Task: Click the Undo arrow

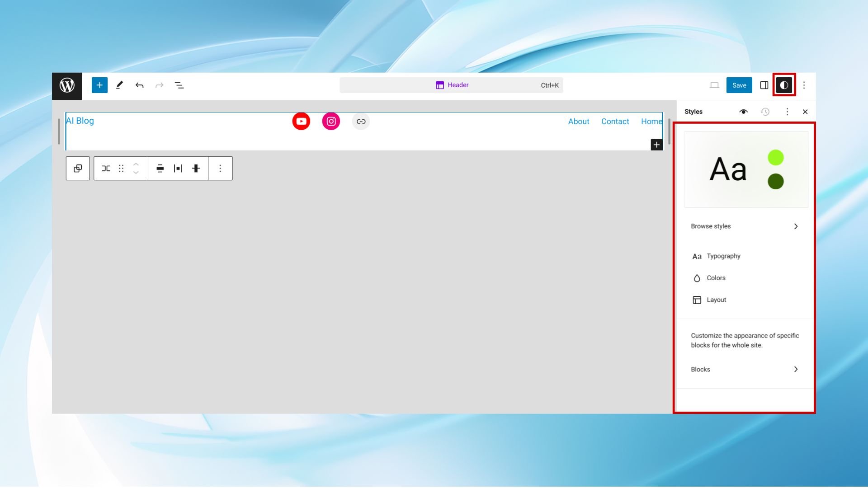Action: 139,85
